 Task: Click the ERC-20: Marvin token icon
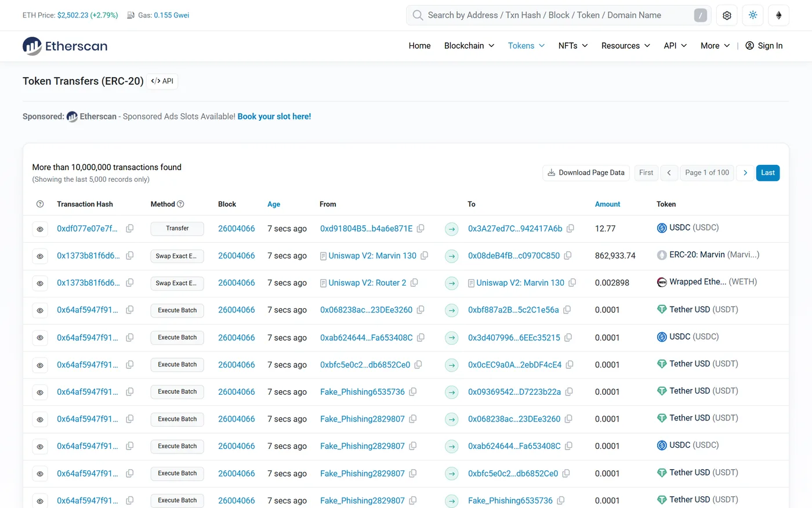pyautogui.click(x=662, y=255)
